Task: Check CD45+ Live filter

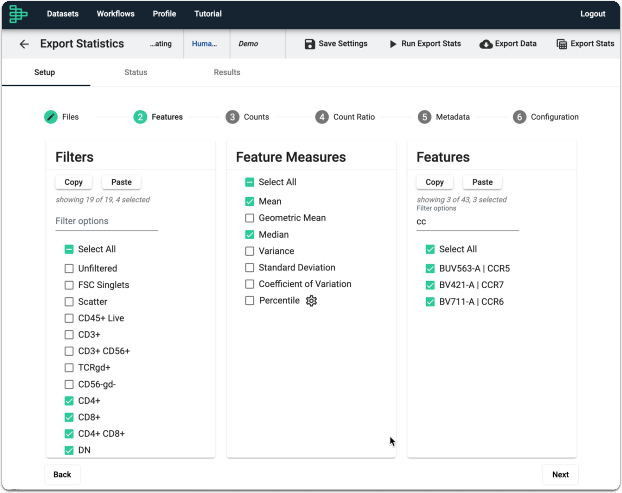Action: click(x=69, y=318)
